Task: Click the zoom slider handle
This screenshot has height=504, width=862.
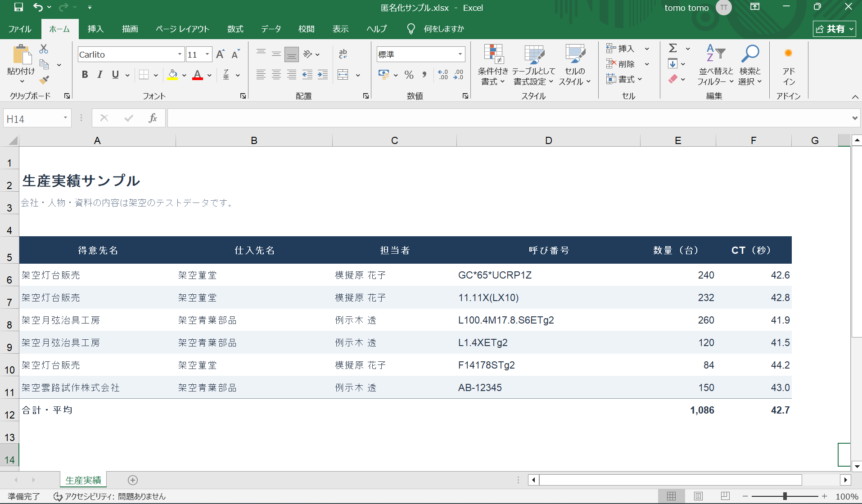Action: [x=785, y=496]
